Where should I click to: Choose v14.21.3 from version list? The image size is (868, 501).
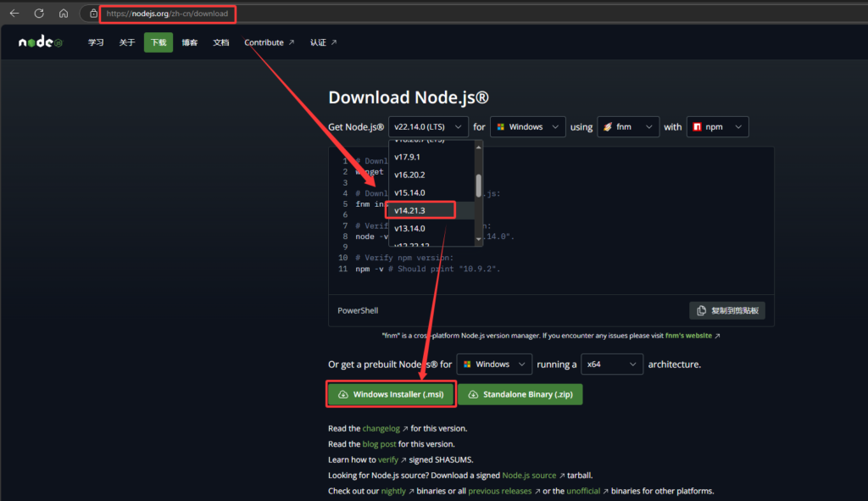431,210
